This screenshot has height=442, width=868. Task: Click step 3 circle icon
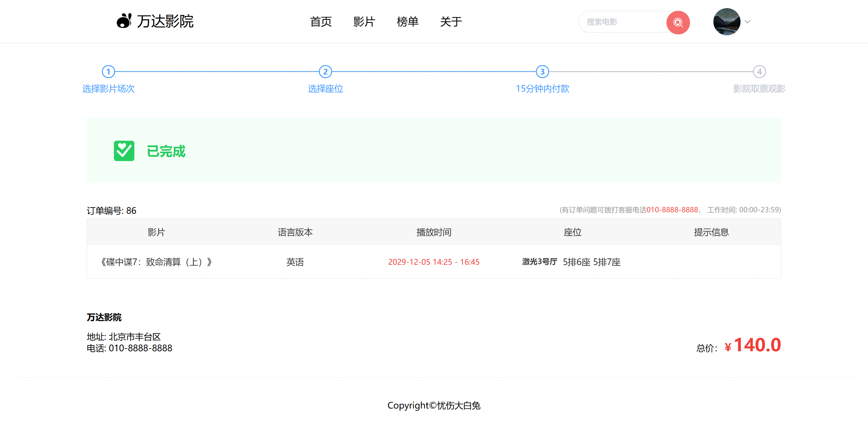click(542, 71)
